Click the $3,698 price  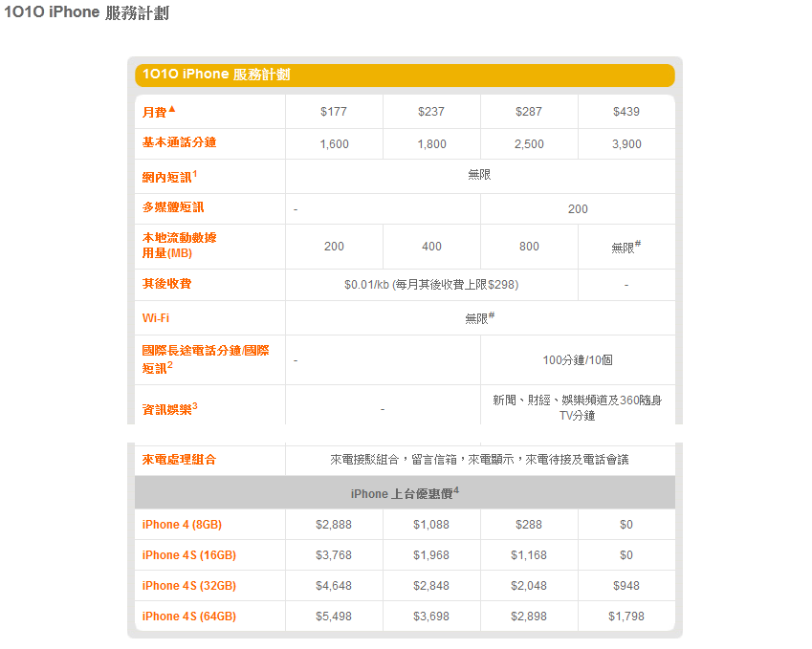[431, 617]
